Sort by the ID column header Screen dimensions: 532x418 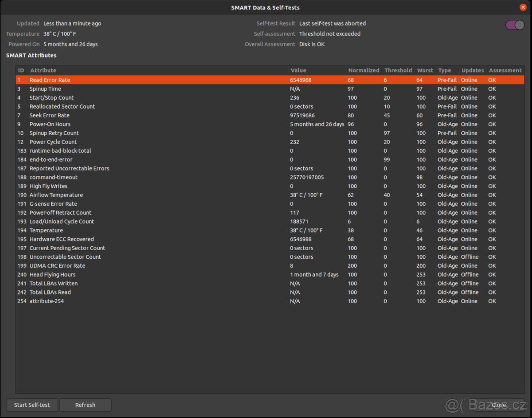(21, 71)
